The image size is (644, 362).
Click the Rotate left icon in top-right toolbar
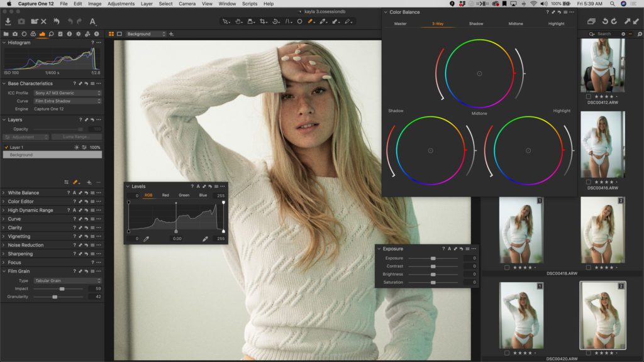click(605, 21)
